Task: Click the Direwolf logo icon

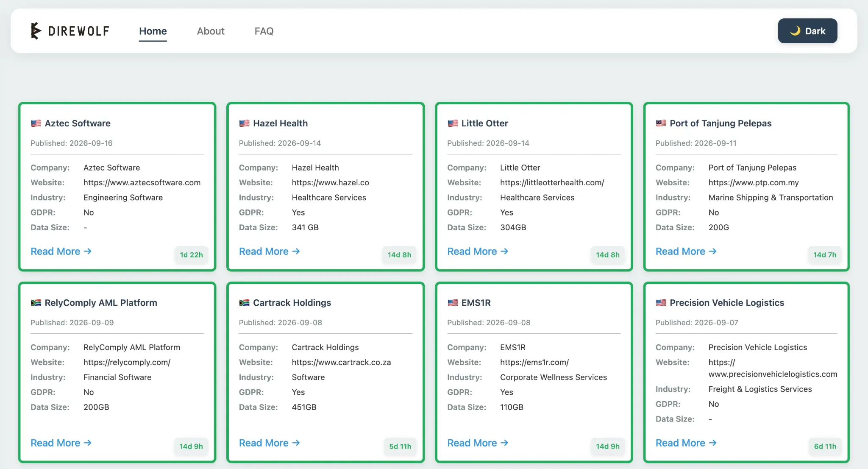Action: pyautogui.click(x=36, y=31)
